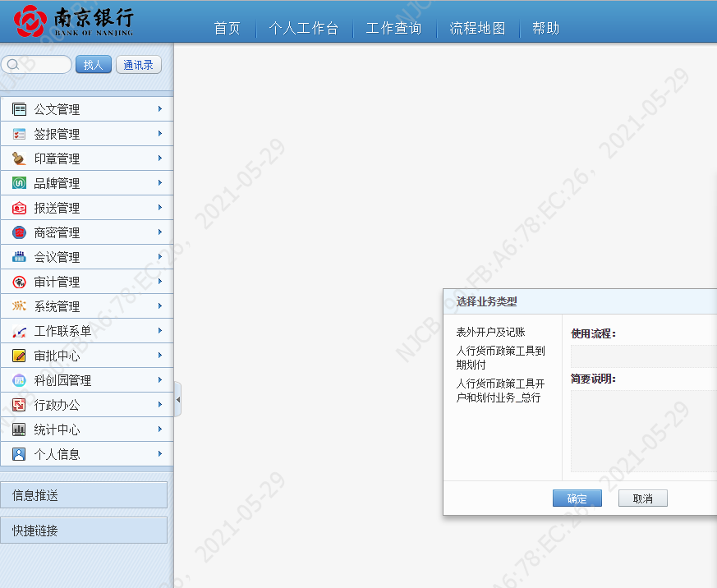This screenshot has height=588, width=717.
Task: Open the 审批中心 sidebar item
Action: [87, 356]
